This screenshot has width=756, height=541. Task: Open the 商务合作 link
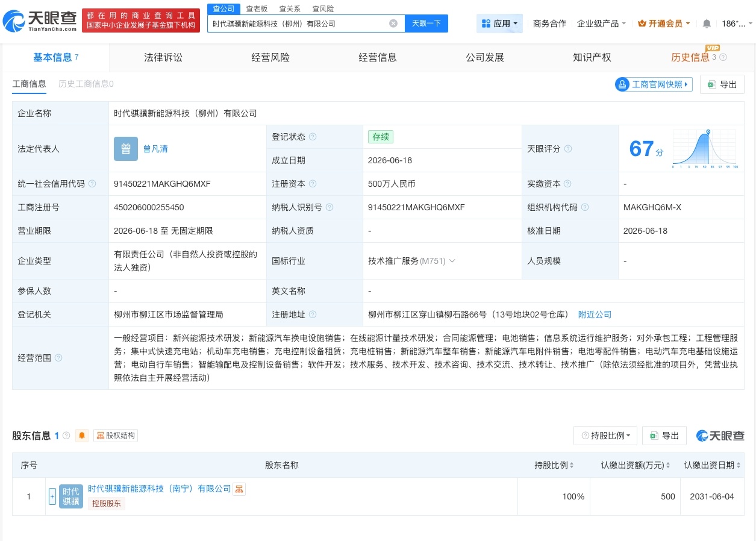[x=549, y=23]
